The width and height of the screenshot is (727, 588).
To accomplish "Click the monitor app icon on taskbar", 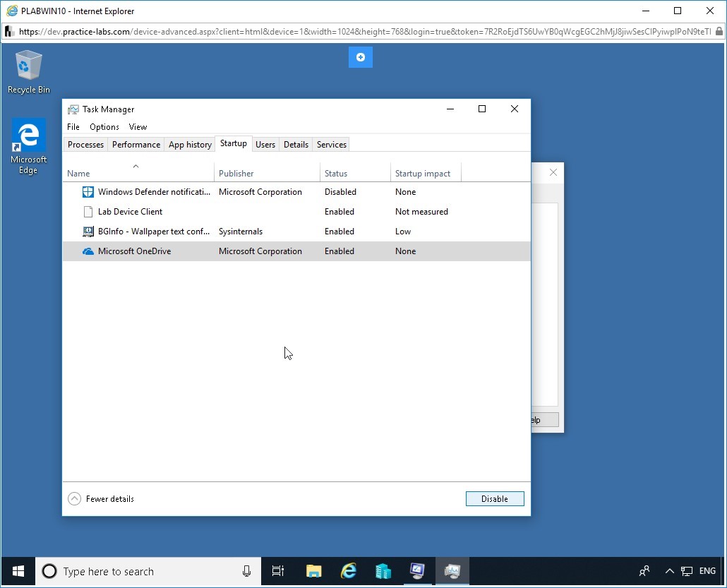I will tap(417, 571).
